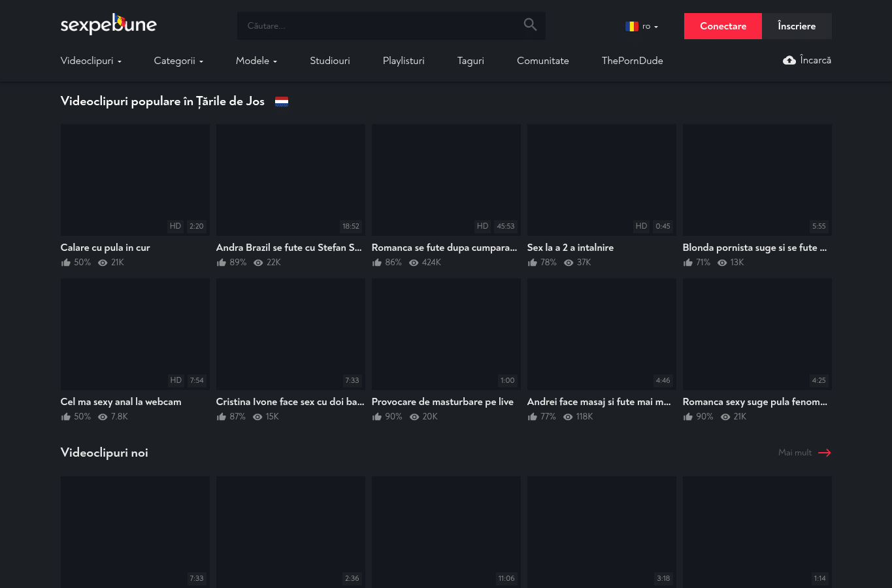
Task: Click the Încarcă upload link
Action: pos(807,60)
